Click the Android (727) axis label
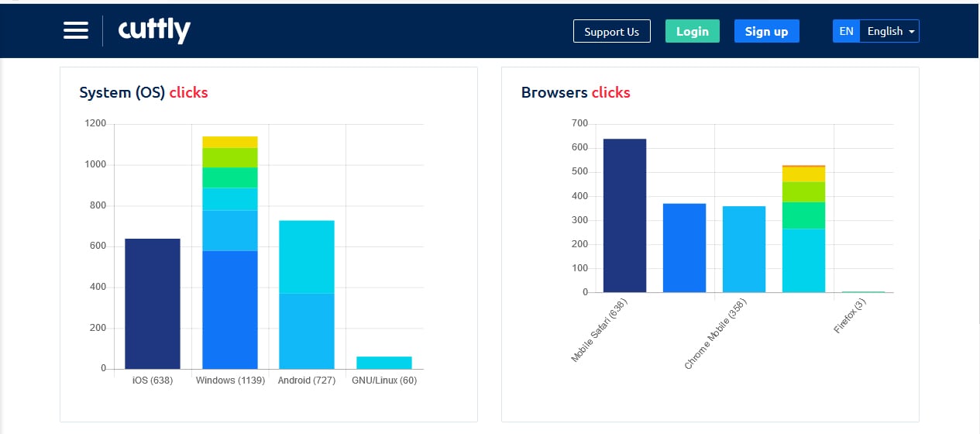The width and height of the screenshot is (980, 434). [x=307, y=381]
